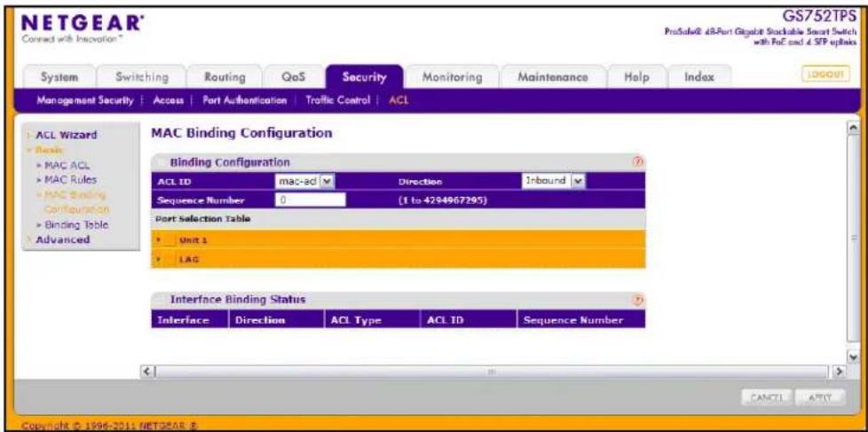Open the Traffic Control submenu
Viewport: 868px width, 432px height.
pos(337,100)
